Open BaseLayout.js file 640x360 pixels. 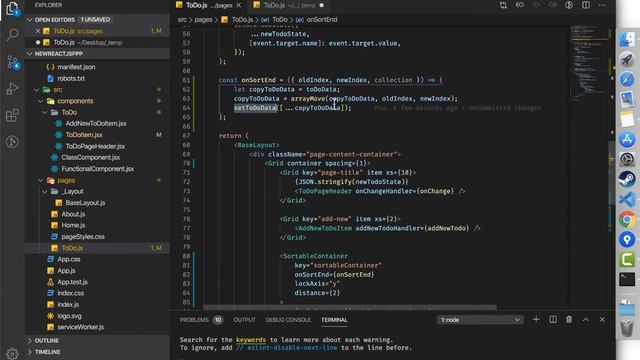85,203
